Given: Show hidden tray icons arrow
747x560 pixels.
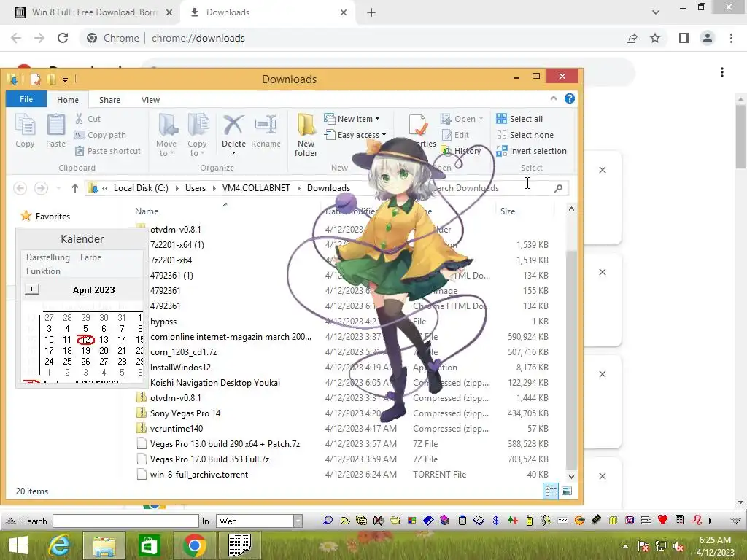Looking at the screenshot, I should coord(625,546).
